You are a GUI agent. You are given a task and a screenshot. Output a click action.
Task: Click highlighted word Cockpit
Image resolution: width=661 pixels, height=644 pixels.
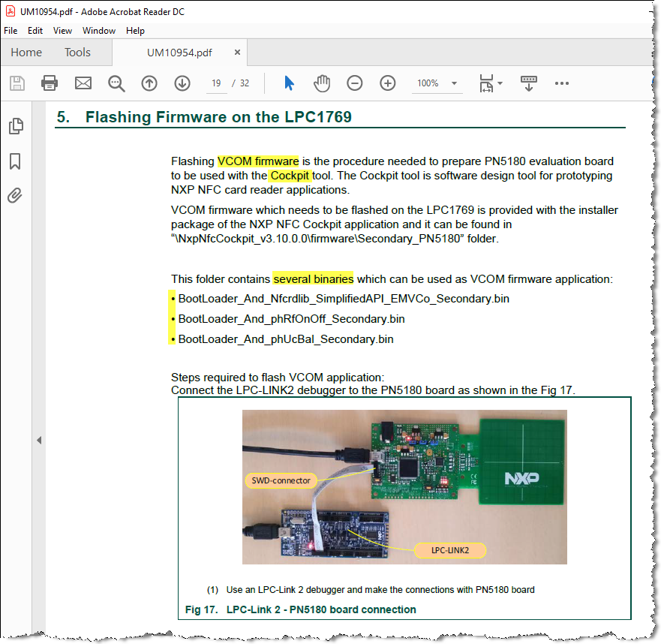coord(290,176)
